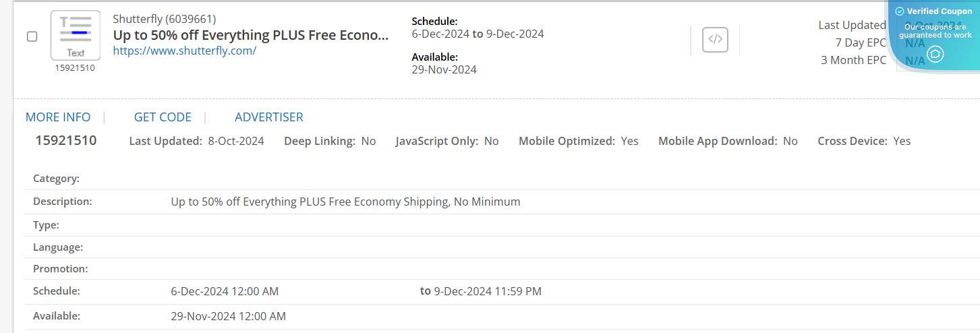Click link ID 15921510 beneath the Text icon

[x=75, y=67]
